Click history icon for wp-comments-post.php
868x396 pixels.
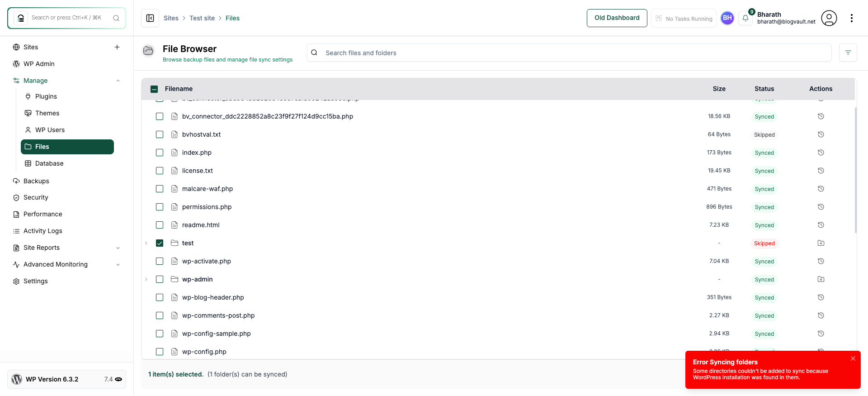click(821, 315)
